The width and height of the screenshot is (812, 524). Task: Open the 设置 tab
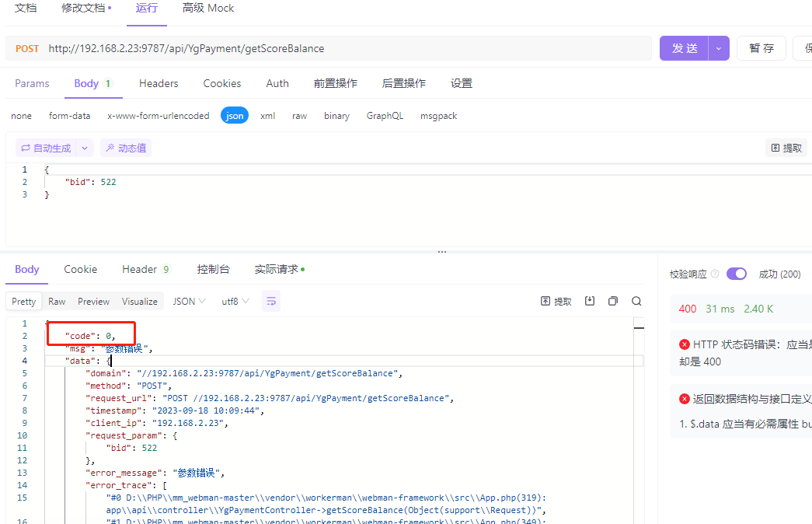pos(462,83)
